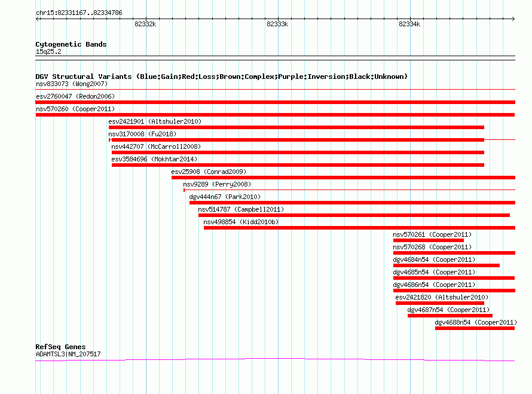Click the red bar for esv2421901
This screenshot has height=394, width=532.
coord(296,127)
